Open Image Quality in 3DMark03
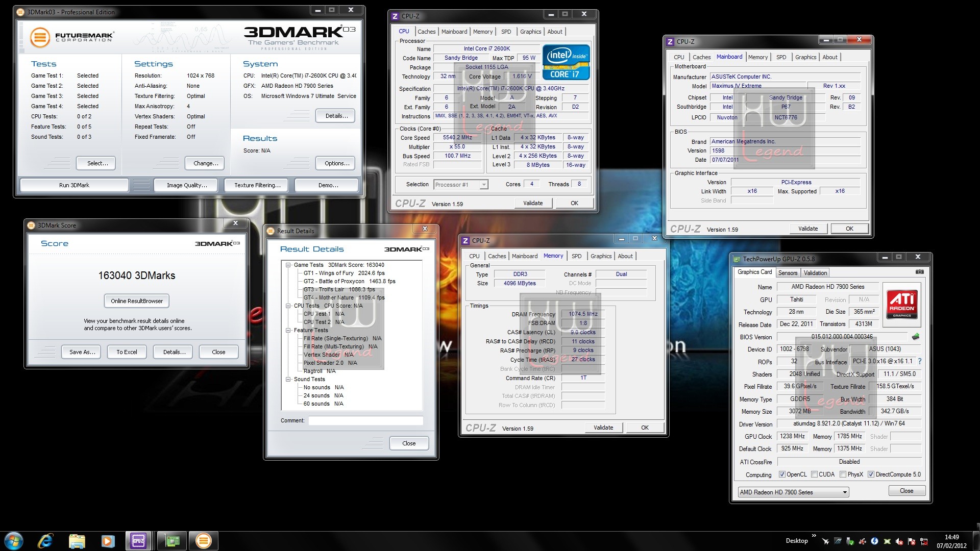Viewport: 980px width, 551px height. pos(187,185)
